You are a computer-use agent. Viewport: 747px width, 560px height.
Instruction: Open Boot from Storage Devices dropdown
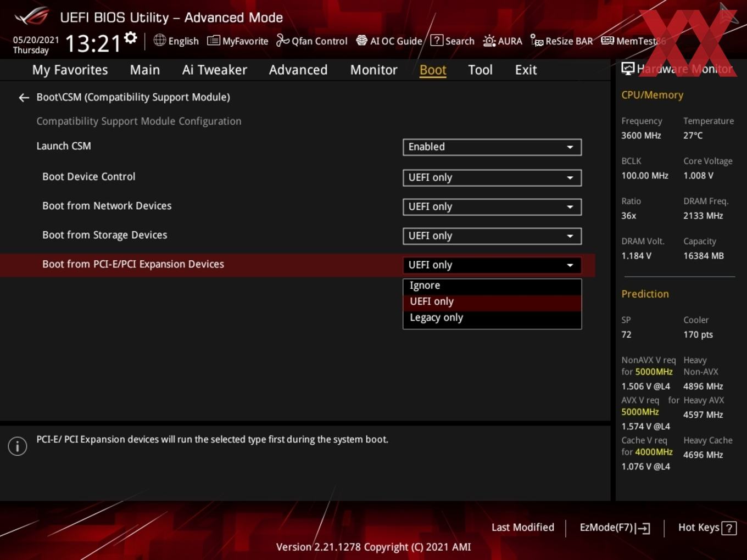tap(492, 236)
